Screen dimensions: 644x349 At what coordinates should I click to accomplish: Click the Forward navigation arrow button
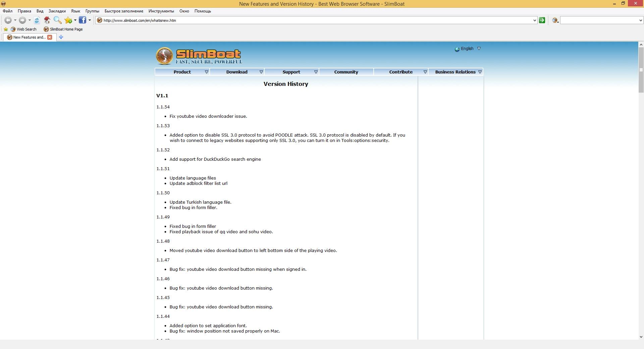pos(22,20)
